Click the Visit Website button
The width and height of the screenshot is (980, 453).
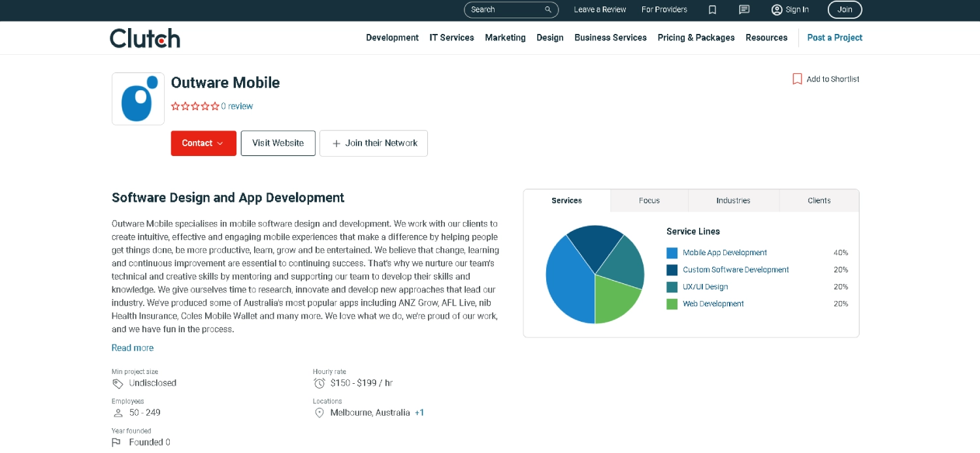tap(278, 144)
